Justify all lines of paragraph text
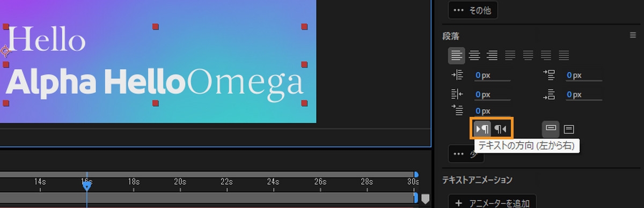Image resolution: width=644 pixels, height=208 pixels. pyautogui.click(x=563, y=55)
